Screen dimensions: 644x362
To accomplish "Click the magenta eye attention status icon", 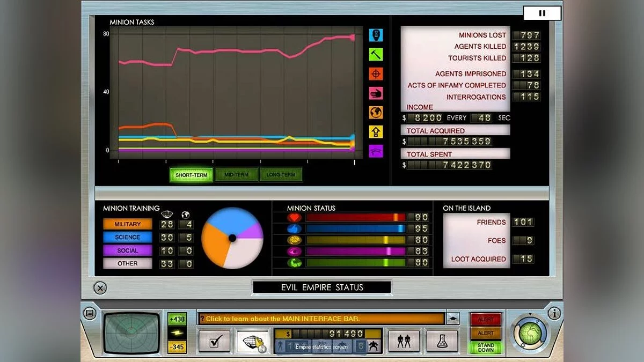I will [295, 252].
